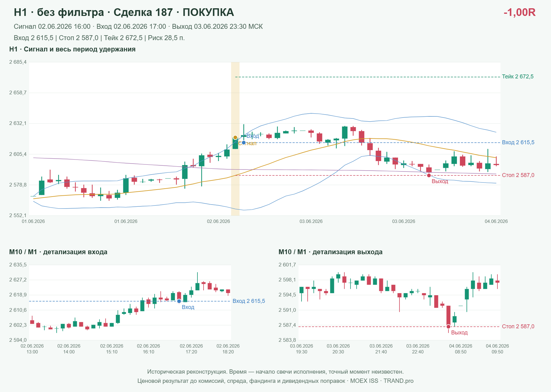Viewport: 551px width, 392px height.
Task: Click the 'Выход' annotation in exit detail chart
Action: coord(459,333)
